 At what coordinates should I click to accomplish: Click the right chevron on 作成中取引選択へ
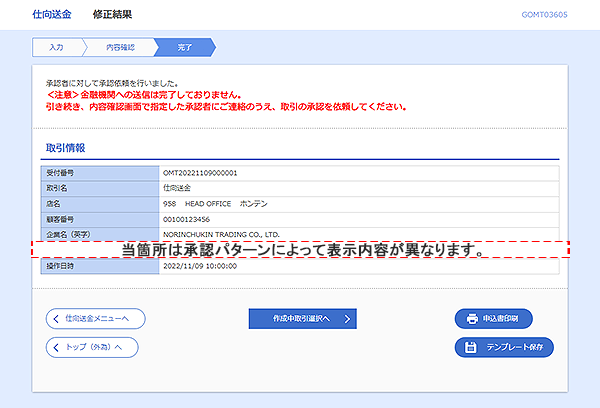tap(347, 319)
